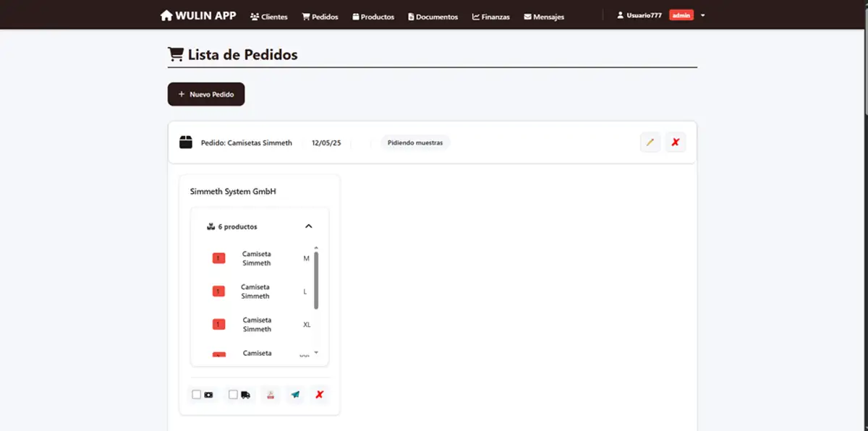Image resolution: width=868 pixels, height=431 pixels.
Task: Toggle the shipped truck checkbox
Action: tap(233, 395)
